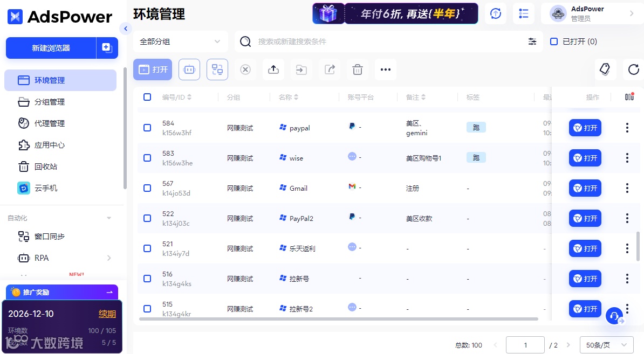Click the RPA robot toolbar icon
The width and height of the screenshot is (644, 354).
pyautogui.click(x=189, y=70)
